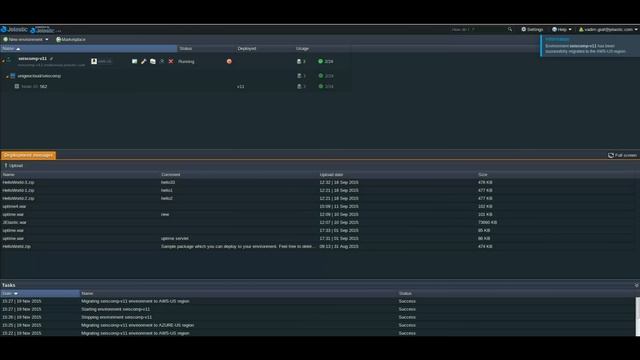Click Open in browser icon for seiscomp-v11
This screenshot has width=640, height=360.
click(x=134, y=61)
